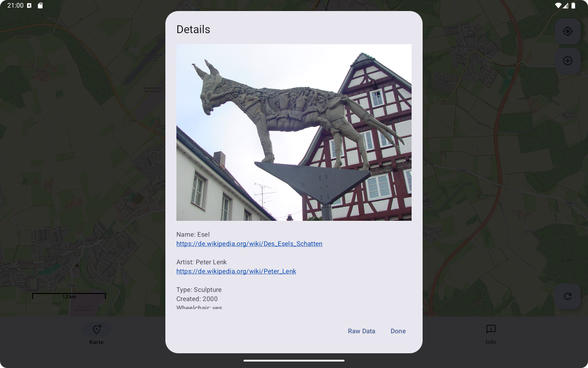The image size is (588, 368).
Task: Select the 'Artist: Peter Lenk' text
Action: coord(202,262)
